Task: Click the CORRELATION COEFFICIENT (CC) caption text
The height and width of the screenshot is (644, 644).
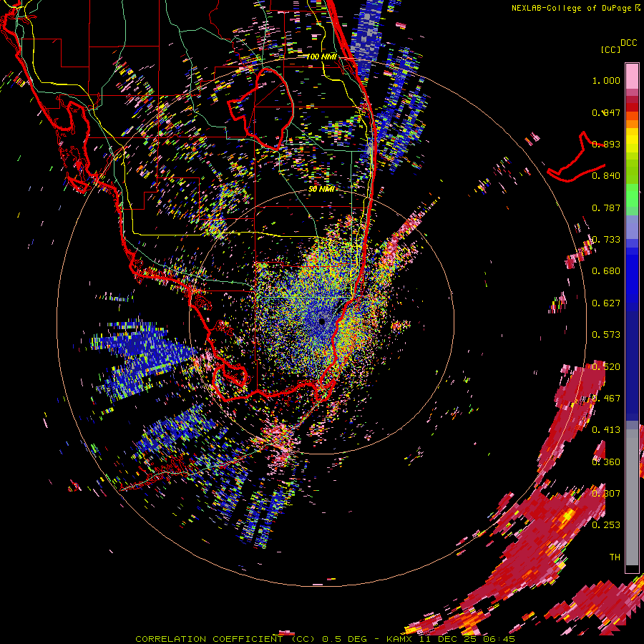Action: click(x=225, y=639)
